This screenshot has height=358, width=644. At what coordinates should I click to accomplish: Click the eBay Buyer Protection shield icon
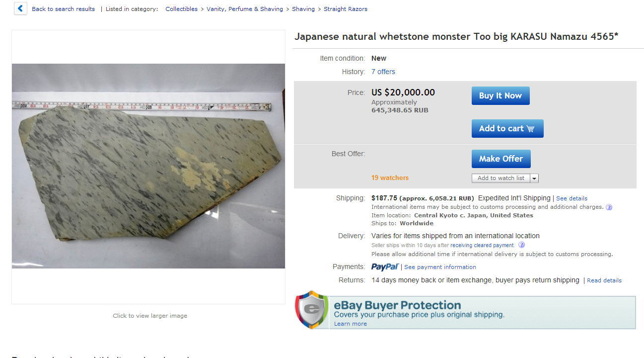click(x=312, y=310)
